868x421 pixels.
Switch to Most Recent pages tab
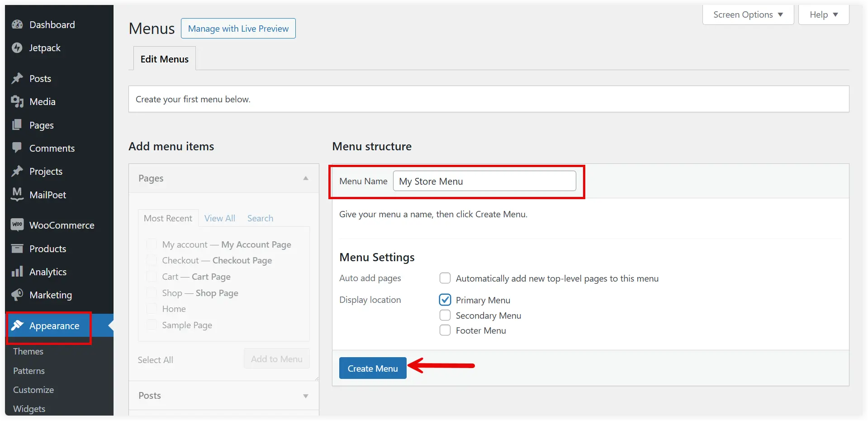coord(168,218)
